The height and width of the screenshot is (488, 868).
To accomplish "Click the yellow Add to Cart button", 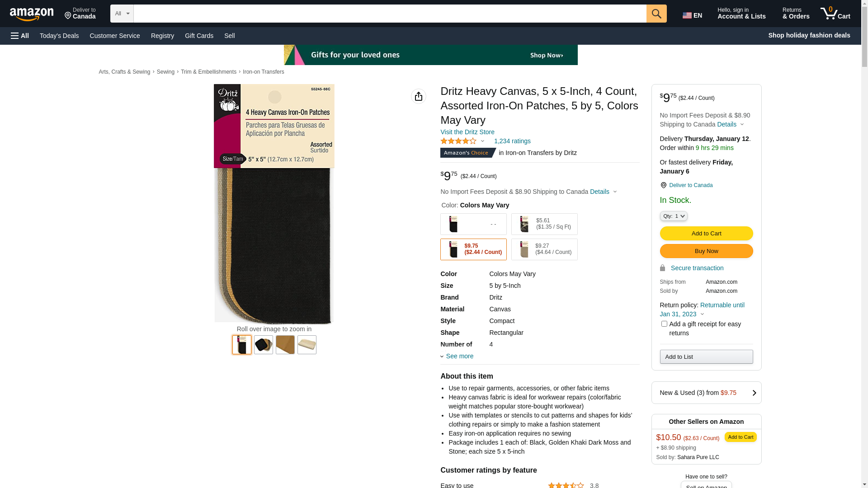I will 706,234.
